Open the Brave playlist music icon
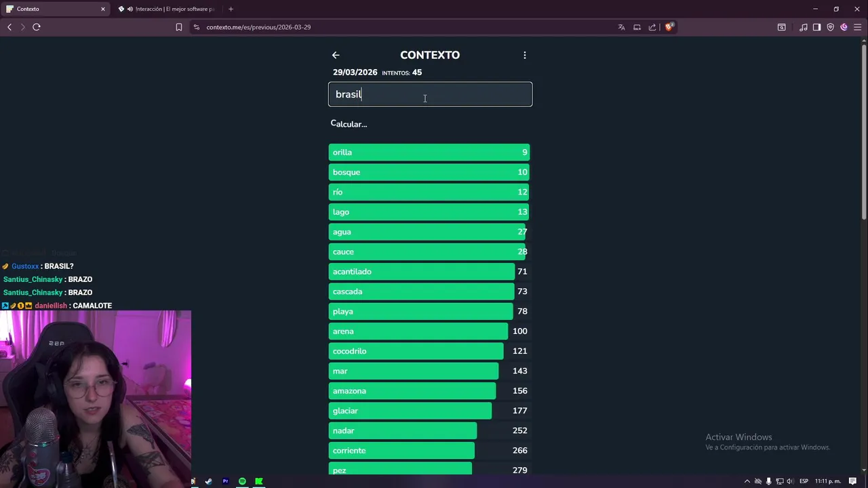Image resolution: width=868 pixels, height=488 pixels. coord(804,27)
